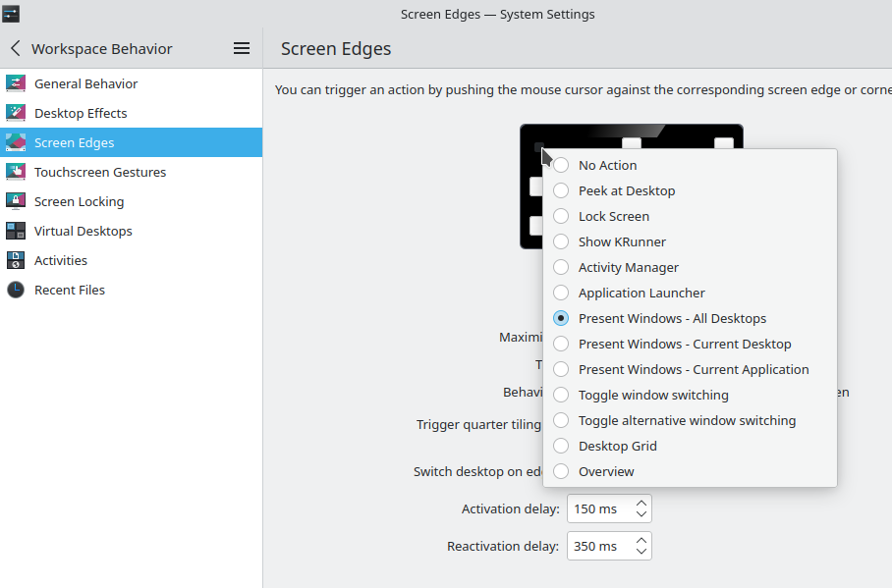This screenshot has width=892, height=588.
Task: Choose the Lock Screen radio option
Action: 561,216
